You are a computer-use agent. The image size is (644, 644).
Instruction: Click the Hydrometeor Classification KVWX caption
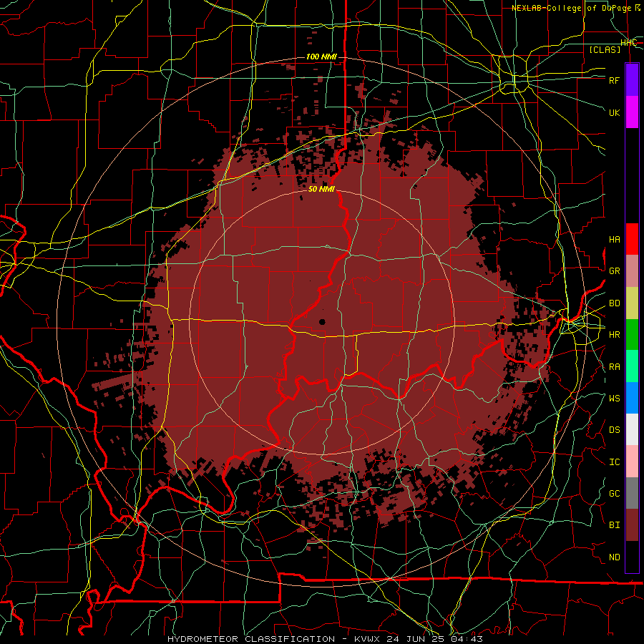tap(325, 639)
